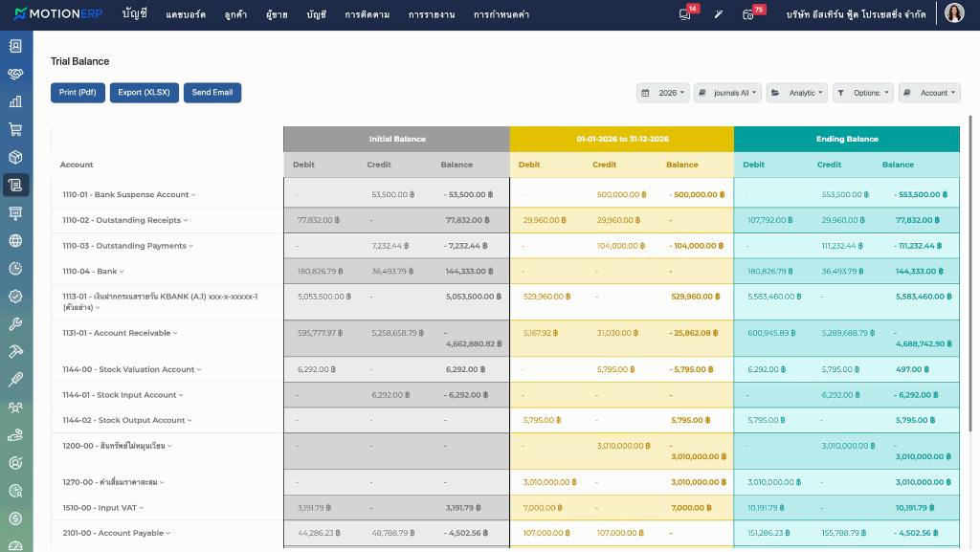Viewport: 980px width, 552px height.
Task: Open the Options filter dropdown
Action: tap(863, 93)
